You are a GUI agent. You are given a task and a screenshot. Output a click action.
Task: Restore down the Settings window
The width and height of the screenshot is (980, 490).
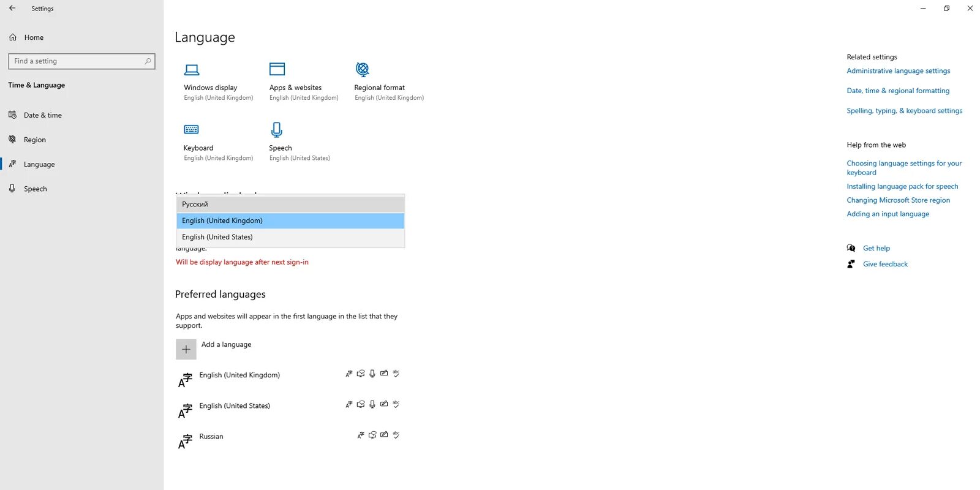(946, 9)
